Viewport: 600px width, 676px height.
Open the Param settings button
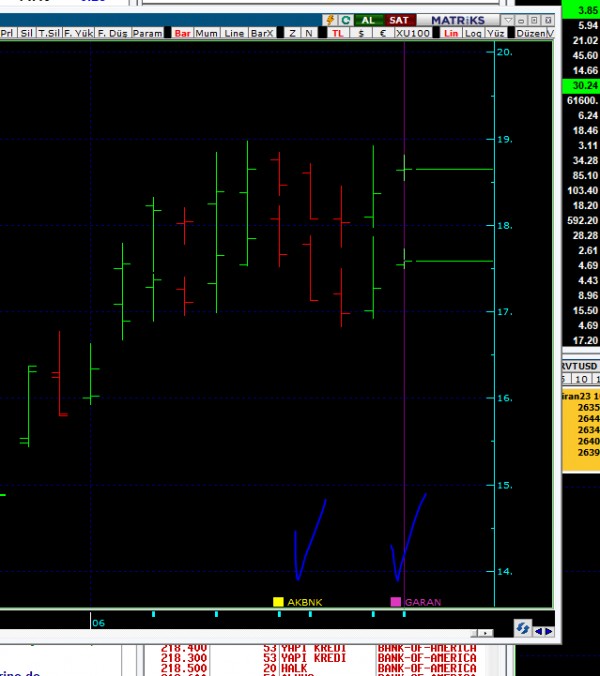pyautogui.click(x=147, y=33)
